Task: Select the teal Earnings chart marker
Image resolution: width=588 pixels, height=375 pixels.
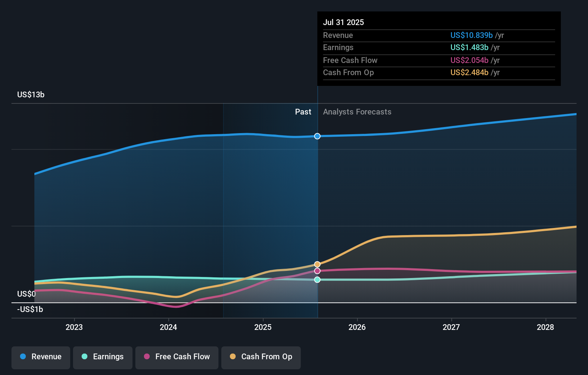Action: 317,280
